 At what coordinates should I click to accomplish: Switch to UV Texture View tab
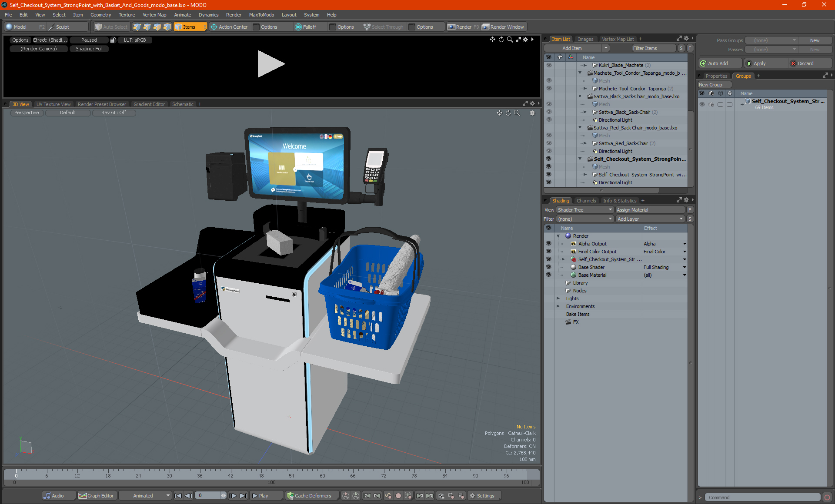(53, 104)
